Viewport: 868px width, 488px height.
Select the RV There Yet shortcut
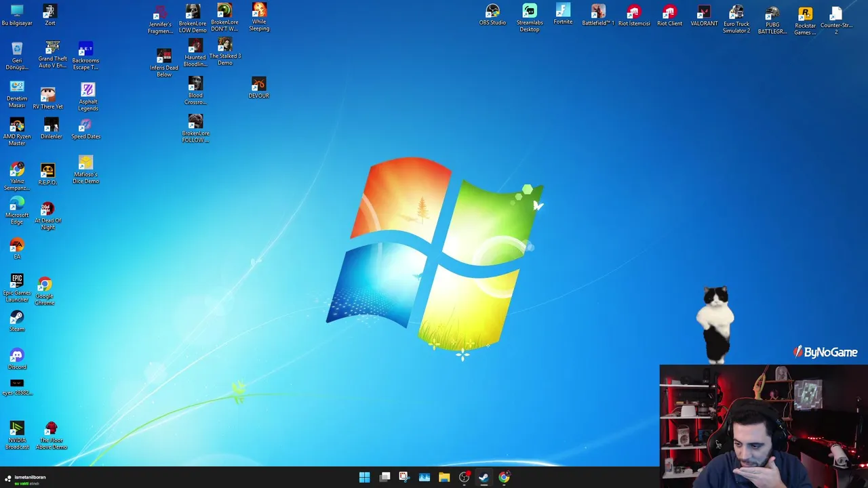47,98
